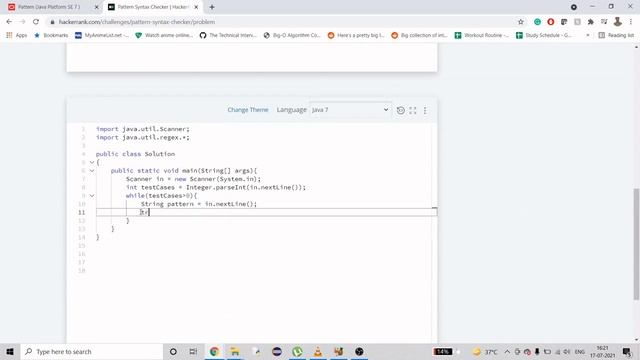640x360 pixels.
Task: Open the Chrome three-dot menu
Action: coord(631,22)
